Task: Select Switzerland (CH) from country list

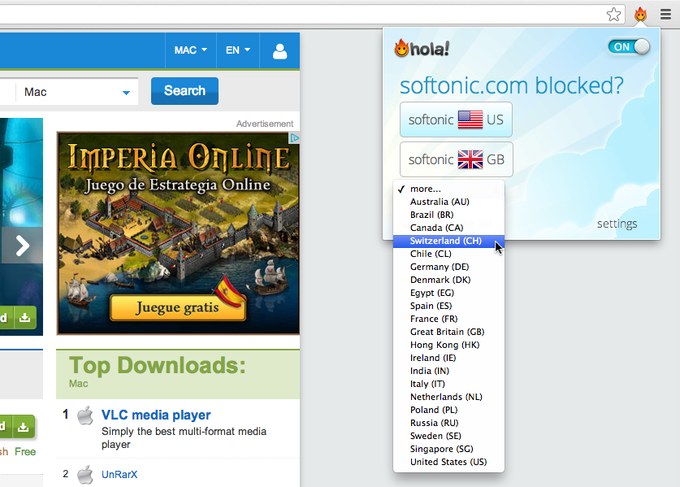Action: [x=448, y=241]
